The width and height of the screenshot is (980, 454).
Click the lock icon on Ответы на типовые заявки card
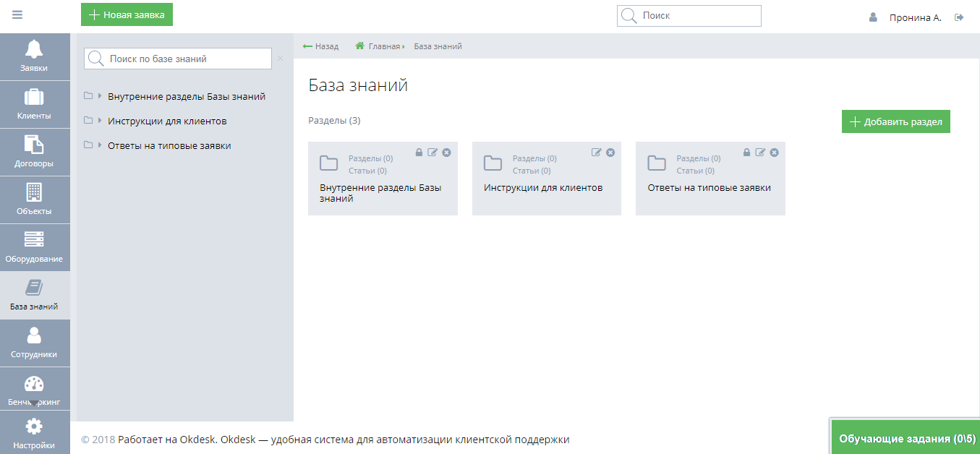(x=746, y=152)
